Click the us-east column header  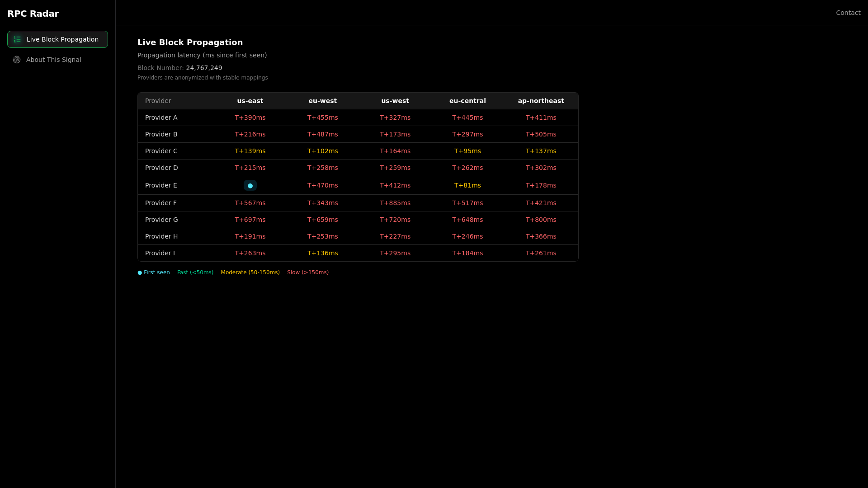coord(250,101)
